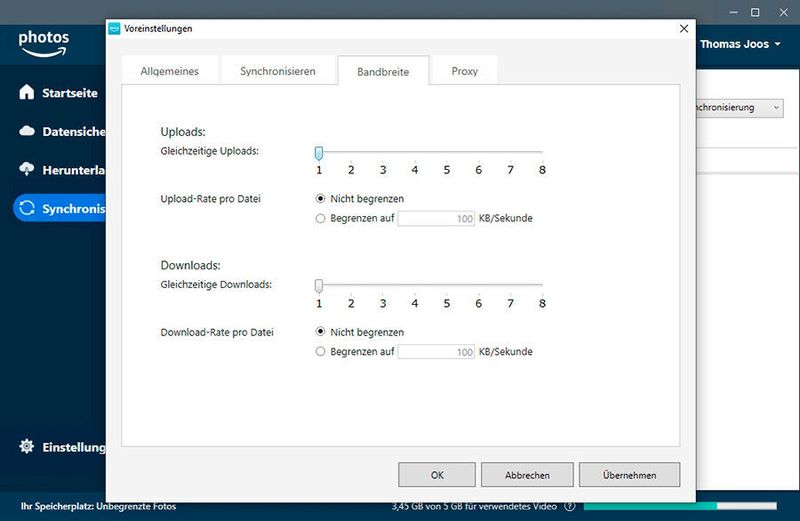Click the Abbrechen button
Screen dimensions: 800x521
[527, 475]
